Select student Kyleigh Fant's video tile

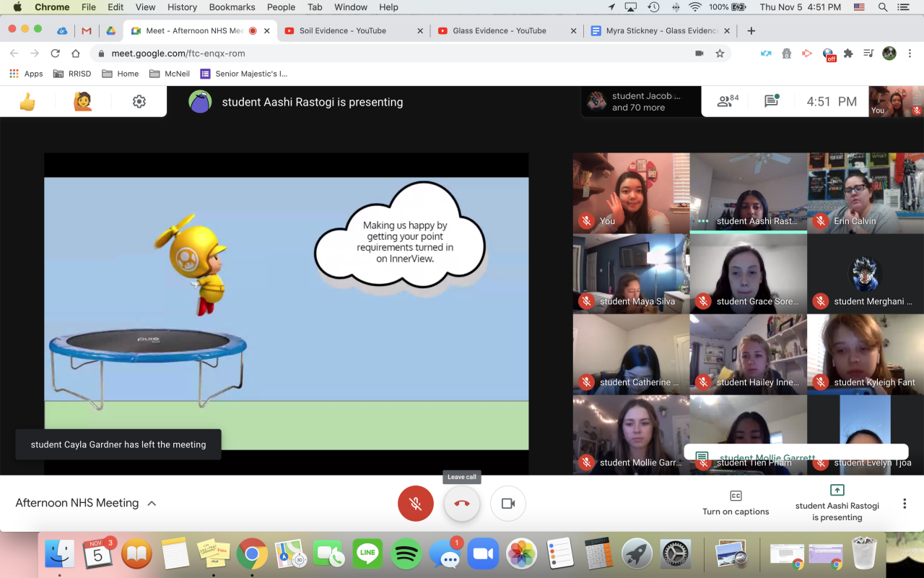pyautogui.click(x=866, y=354)
